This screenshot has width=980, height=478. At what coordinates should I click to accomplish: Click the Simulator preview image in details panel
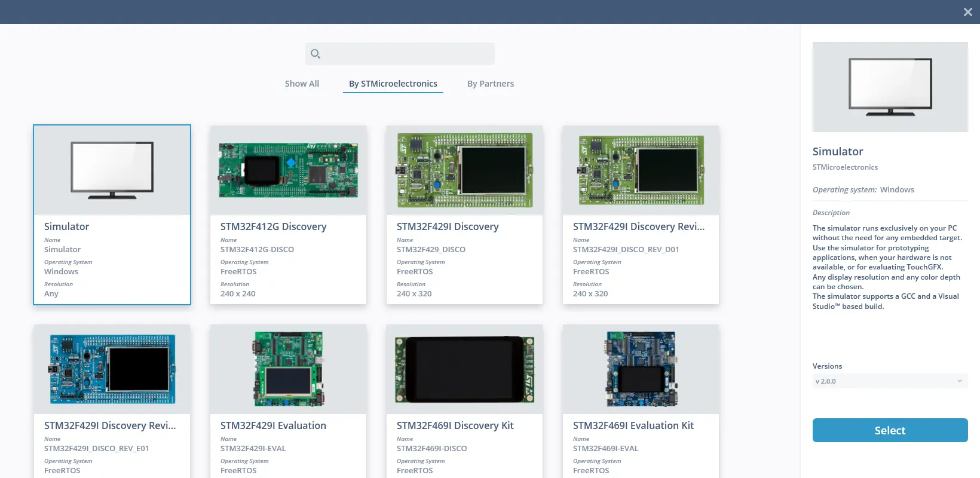(890, 87)
